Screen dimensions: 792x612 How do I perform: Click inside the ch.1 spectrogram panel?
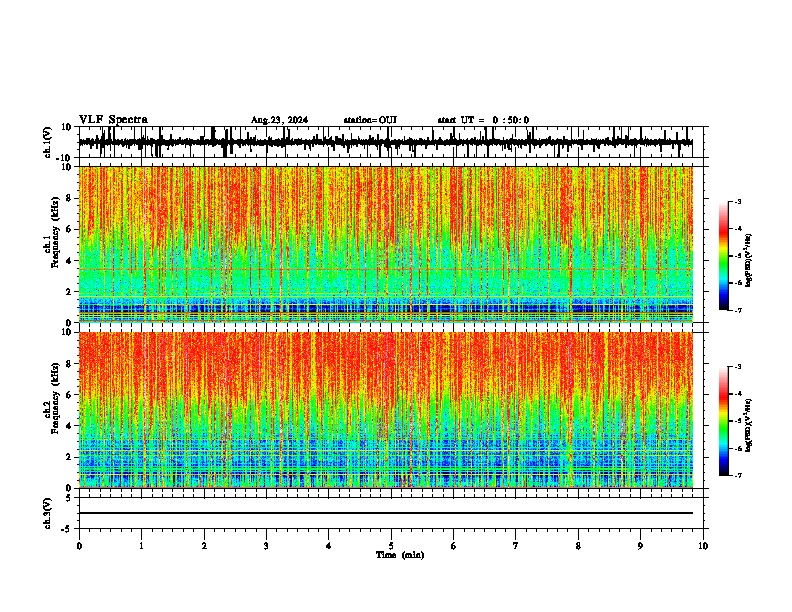[x=386, y=244]
